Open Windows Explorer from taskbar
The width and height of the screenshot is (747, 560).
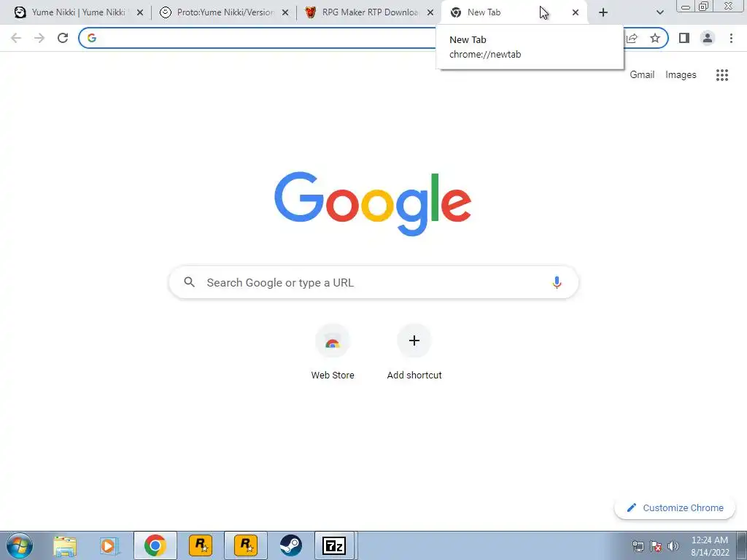(65, 545)
